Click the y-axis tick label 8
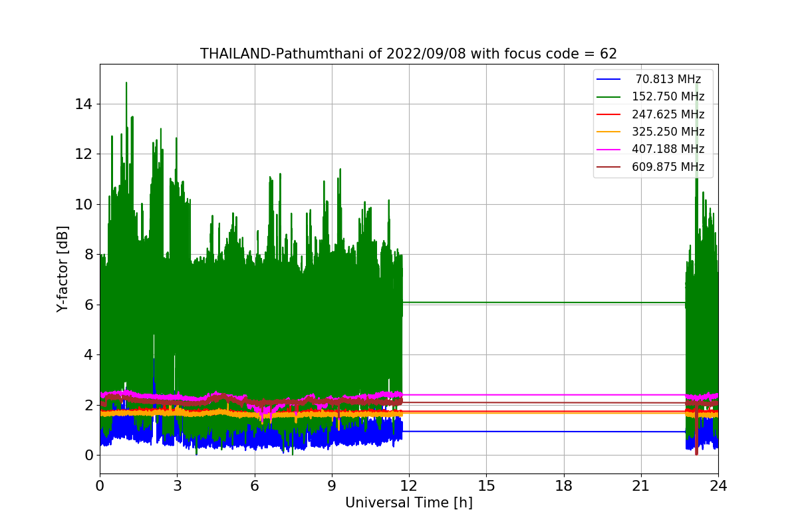The height and width of the screenshot is (532, 798). (88, 254)
